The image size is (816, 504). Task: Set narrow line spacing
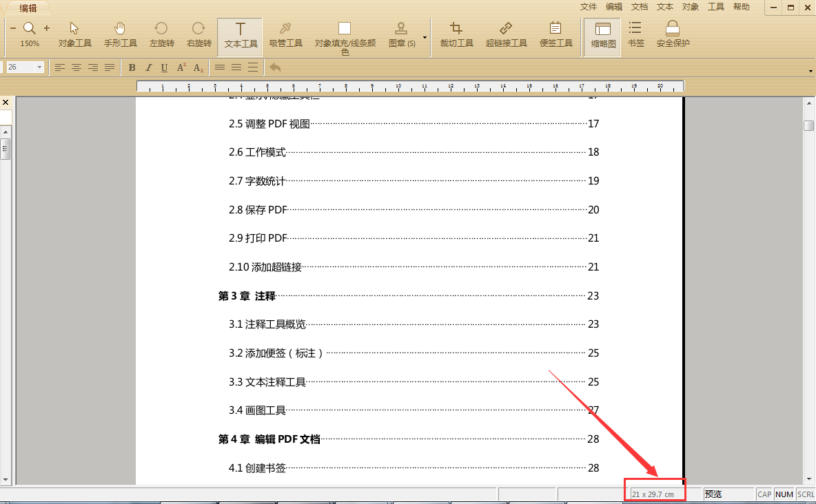tap(220, 67)
